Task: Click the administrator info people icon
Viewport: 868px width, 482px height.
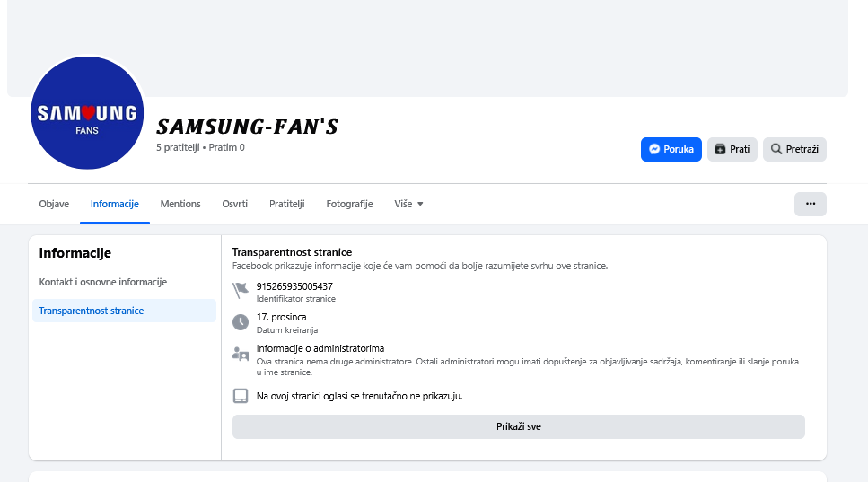Action: 240,353
